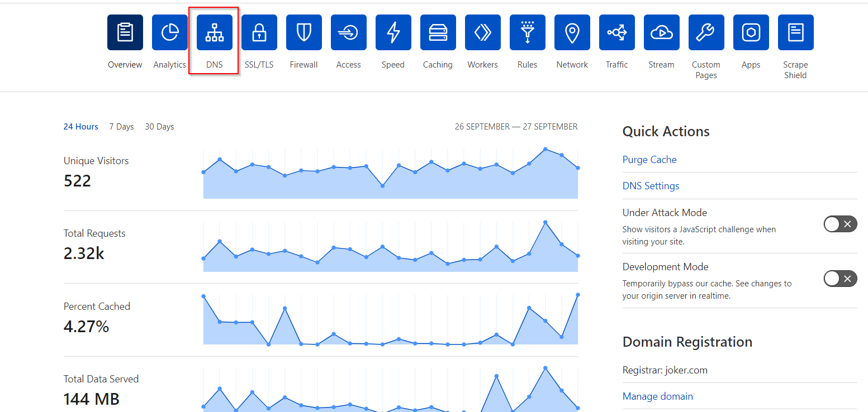Enable Under Attack Mode toggle
The height and width of the screenshot is (412, 868).
(x=839, y=224)
